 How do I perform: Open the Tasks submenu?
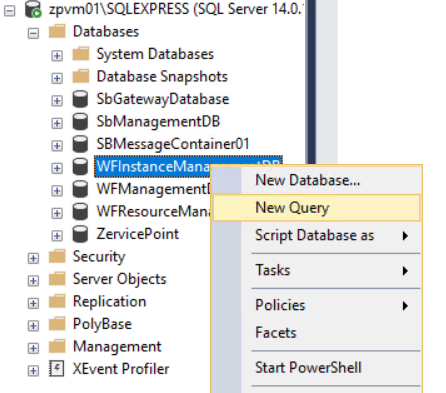[317, 270]
